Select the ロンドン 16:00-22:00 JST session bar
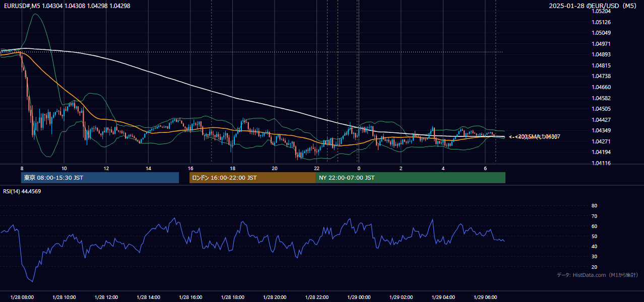The image size is (644, 302). (x=252, y=178)
